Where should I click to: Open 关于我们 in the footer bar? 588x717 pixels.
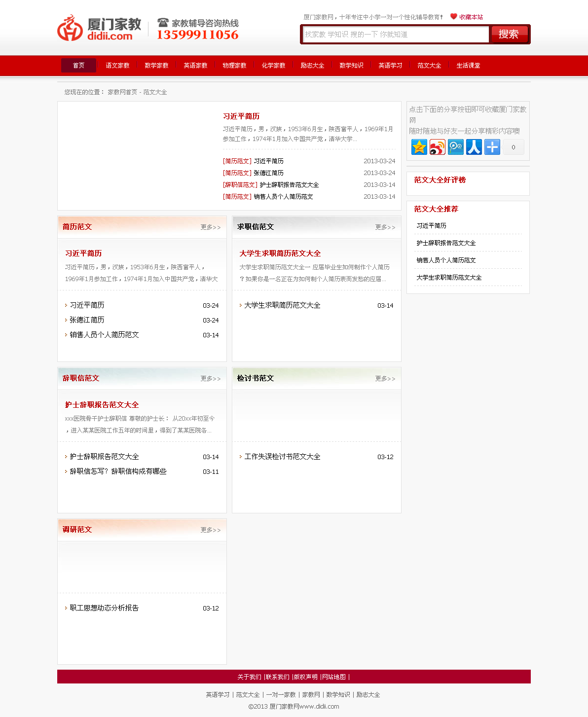[x=249, y=677]
